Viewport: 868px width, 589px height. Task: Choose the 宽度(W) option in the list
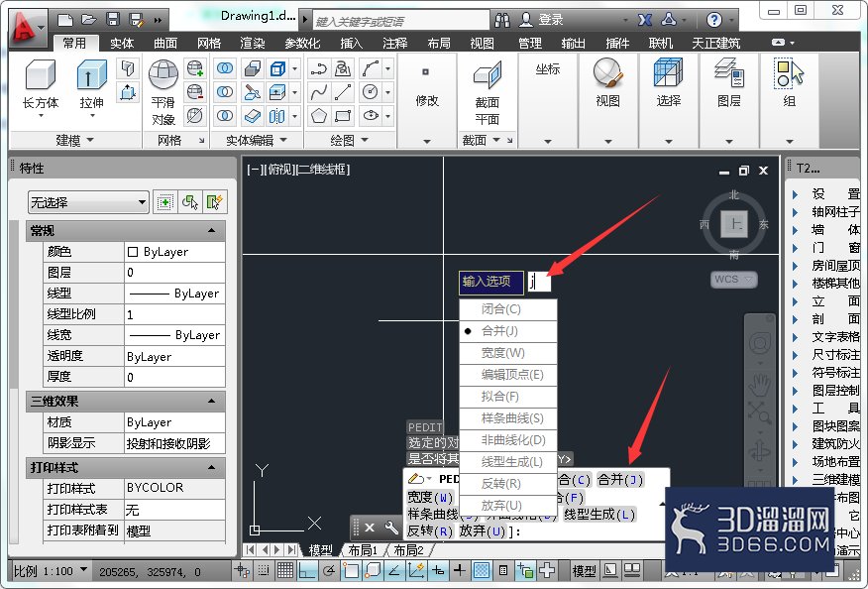click(x=508, y=352)
